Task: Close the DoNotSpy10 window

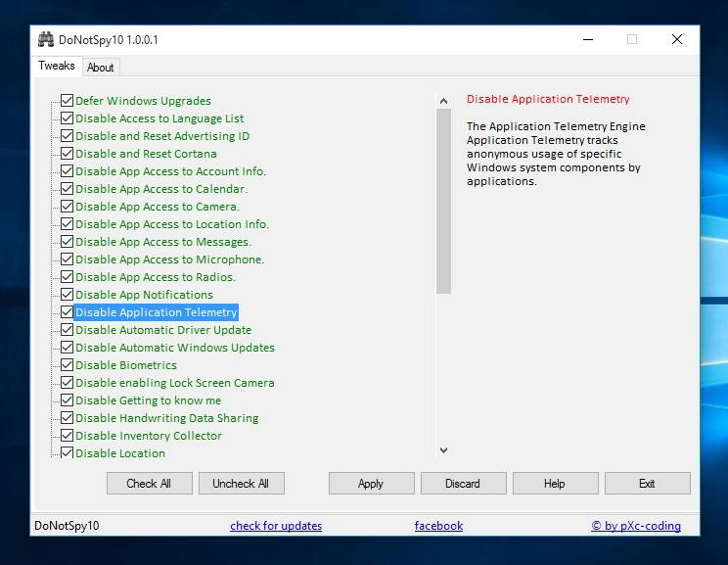Action: (677, 39)
